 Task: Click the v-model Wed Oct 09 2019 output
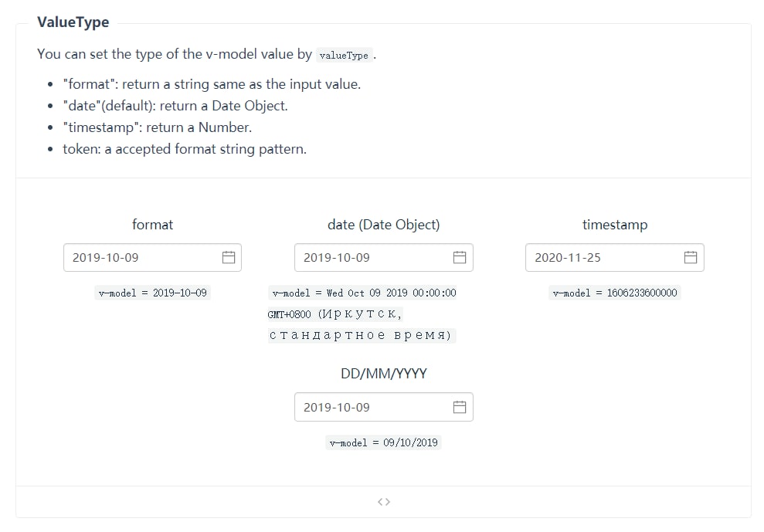[x=362, y=313]
